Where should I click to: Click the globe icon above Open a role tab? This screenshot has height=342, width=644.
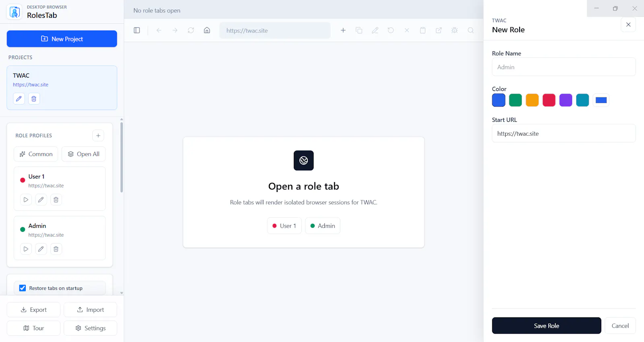[x=303, y=161]
